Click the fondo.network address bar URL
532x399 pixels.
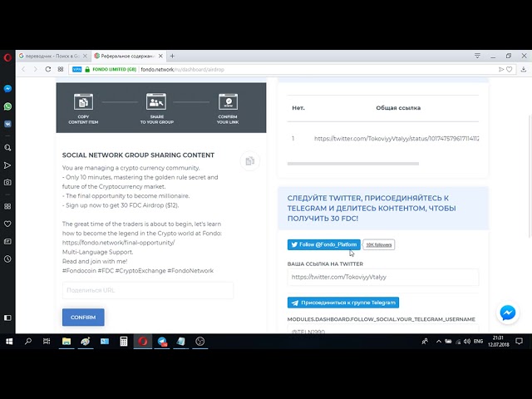coord(183,70)
